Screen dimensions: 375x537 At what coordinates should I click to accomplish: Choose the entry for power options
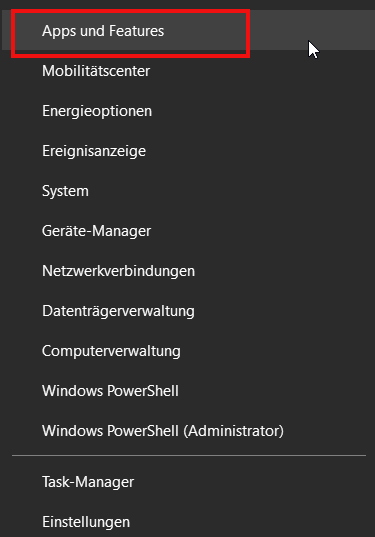point(188,111)
